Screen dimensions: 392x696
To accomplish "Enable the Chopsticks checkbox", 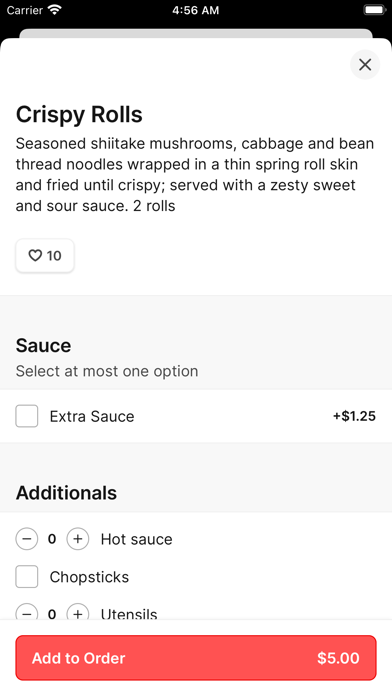I will (x=27, y=576).
